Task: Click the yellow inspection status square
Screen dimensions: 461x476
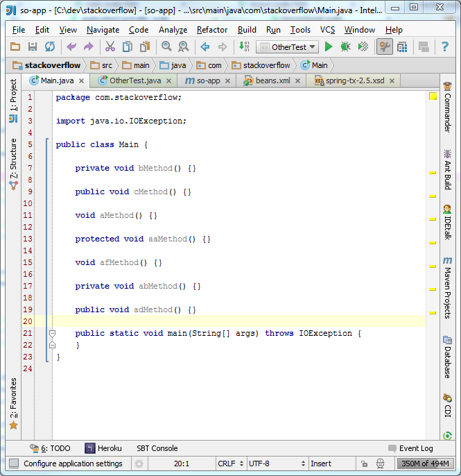Action: click(433, 96)
